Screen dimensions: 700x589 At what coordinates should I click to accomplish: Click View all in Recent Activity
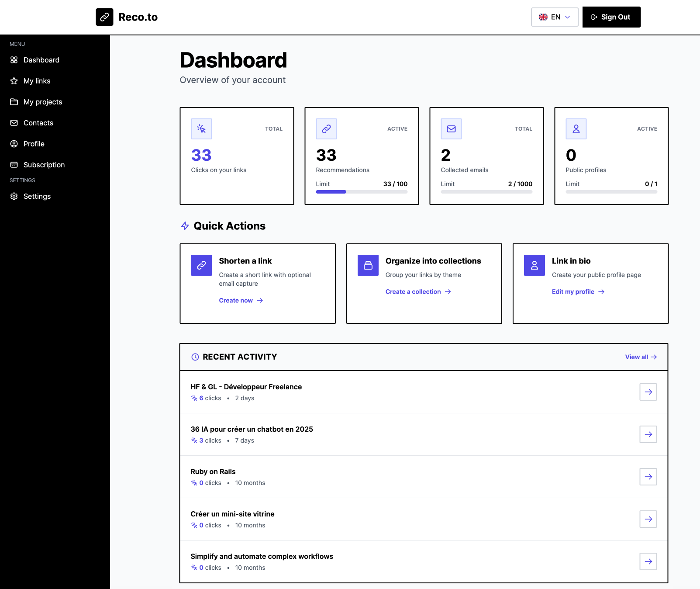(641, 357)
